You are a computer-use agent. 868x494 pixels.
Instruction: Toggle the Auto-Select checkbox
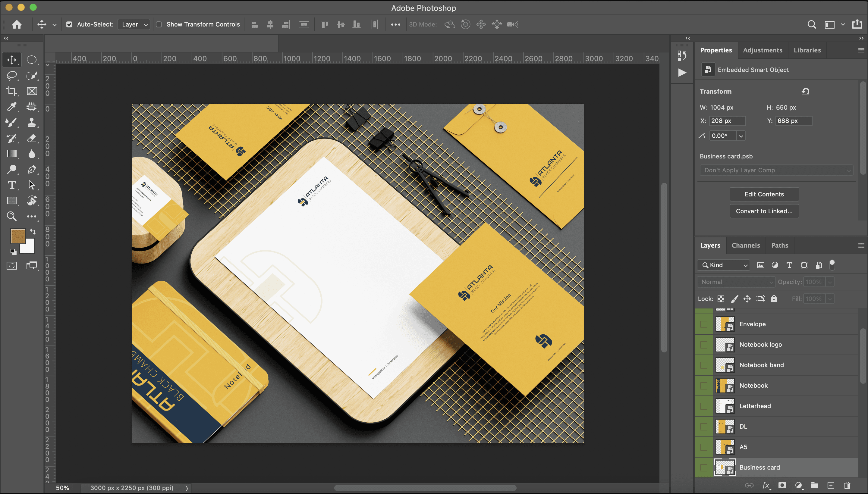click(69, 24)
